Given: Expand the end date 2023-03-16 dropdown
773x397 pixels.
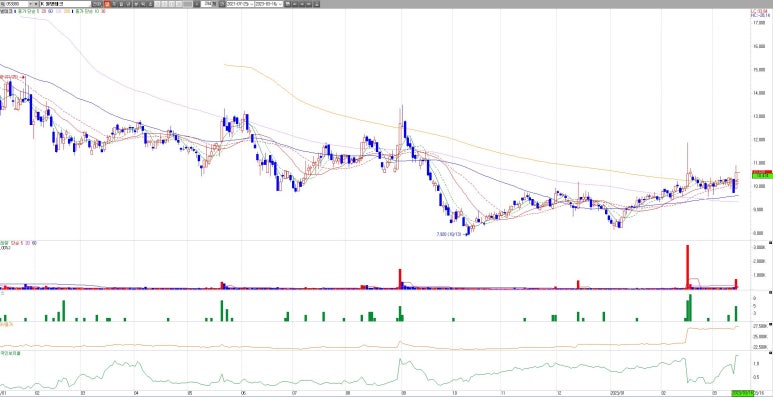Looking at the screenshot, I should 280,4.
